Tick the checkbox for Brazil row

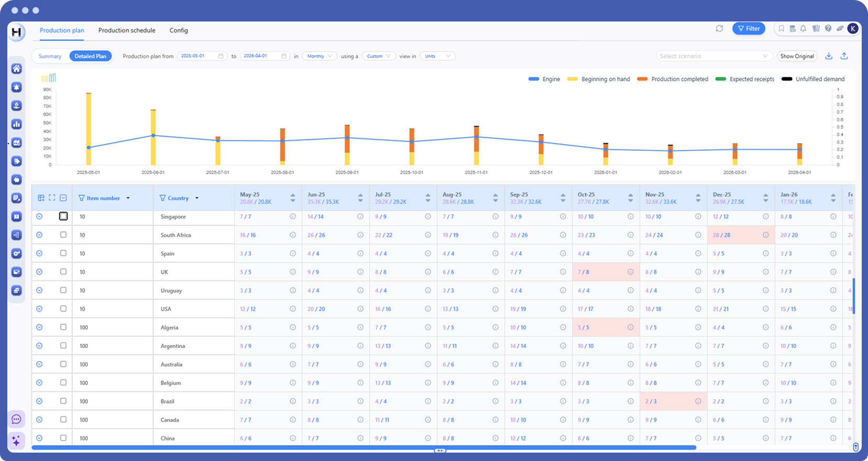coord(63,401)
